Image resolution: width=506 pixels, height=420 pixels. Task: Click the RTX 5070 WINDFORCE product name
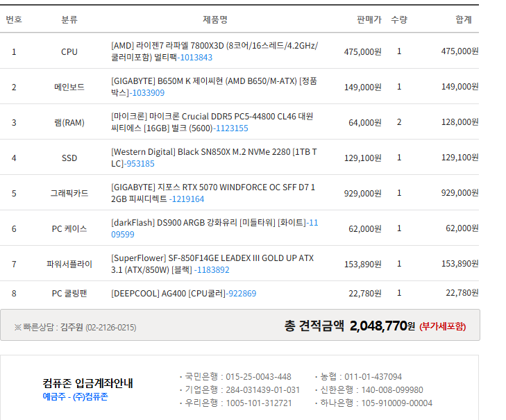[x=213, y=193]
